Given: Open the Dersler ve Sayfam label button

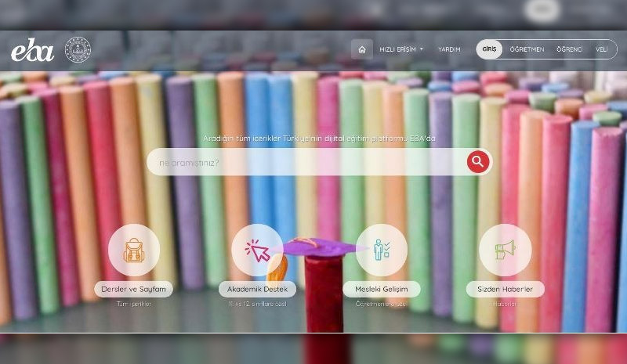Looking at the screenshot, I should (x=134, y=289).
